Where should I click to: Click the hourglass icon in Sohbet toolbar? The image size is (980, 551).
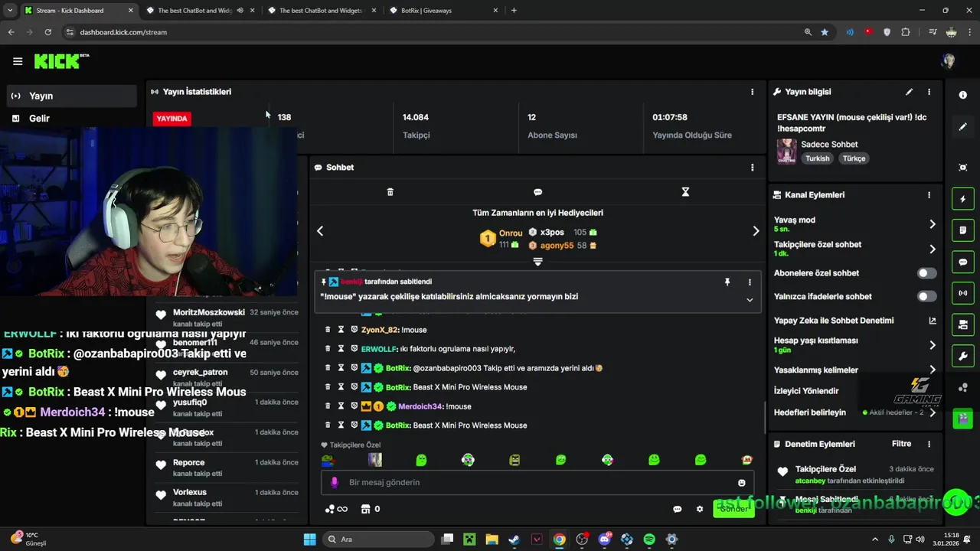point(685,192)
